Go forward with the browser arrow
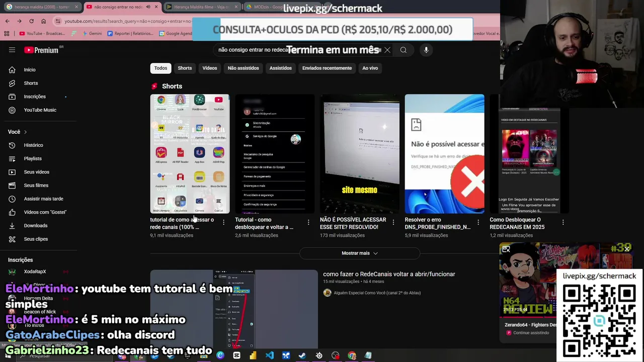The image size is (644, 362). [19, 21]
